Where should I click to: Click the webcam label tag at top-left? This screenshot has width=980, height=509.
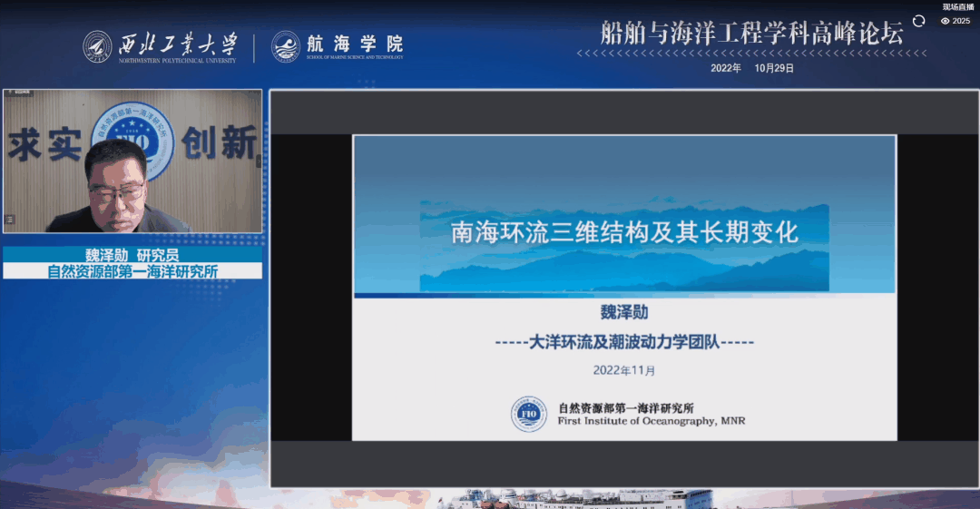coord(19,93)
